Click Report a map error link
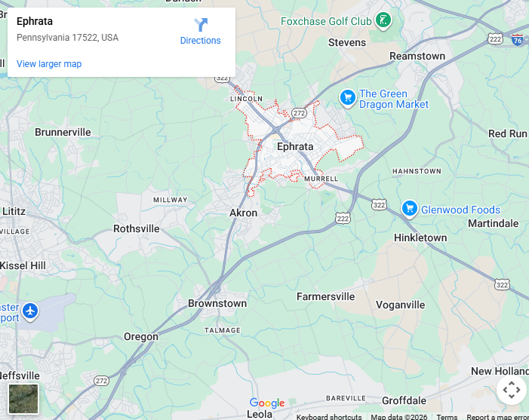Image resolution: width=529 pixels, height=420 pixels. pos(497,417)
